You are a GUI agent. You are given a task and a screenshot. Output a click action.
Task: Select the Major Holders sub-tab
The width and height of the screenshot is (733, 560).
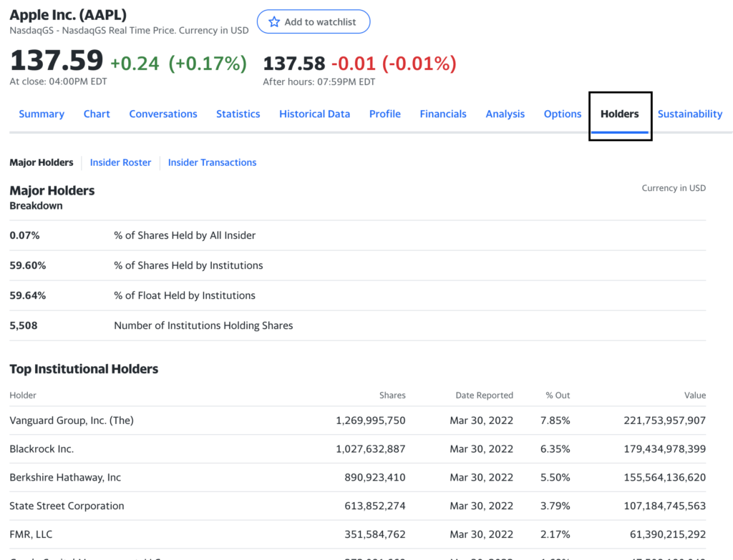(42, 162)
